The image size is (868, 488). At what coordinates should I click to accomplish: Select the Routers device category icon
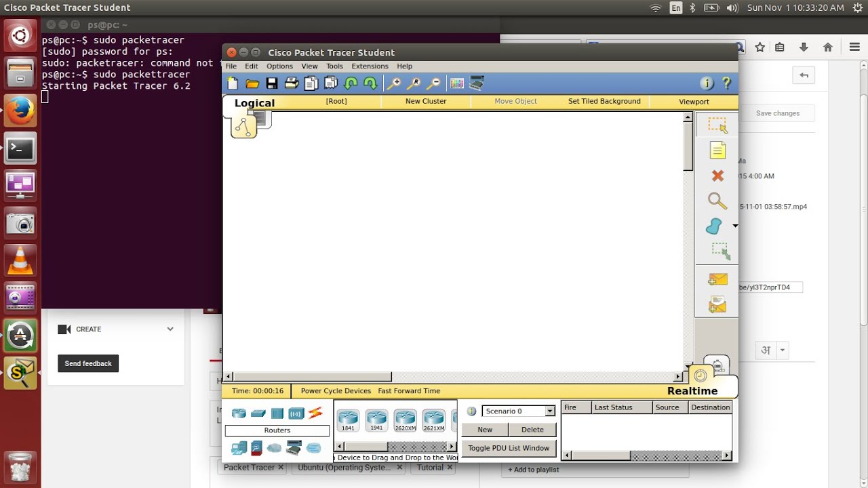pos(239,413)
